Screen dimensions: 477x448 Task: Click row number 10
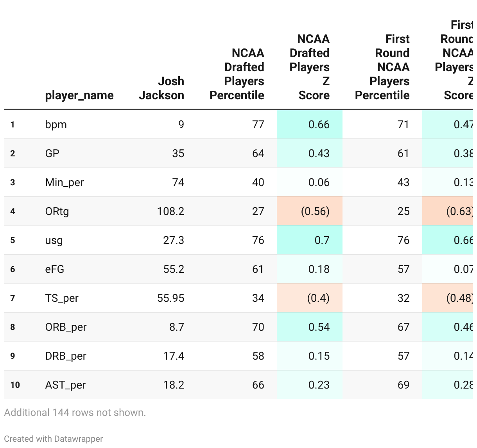[x=15, y=385]
